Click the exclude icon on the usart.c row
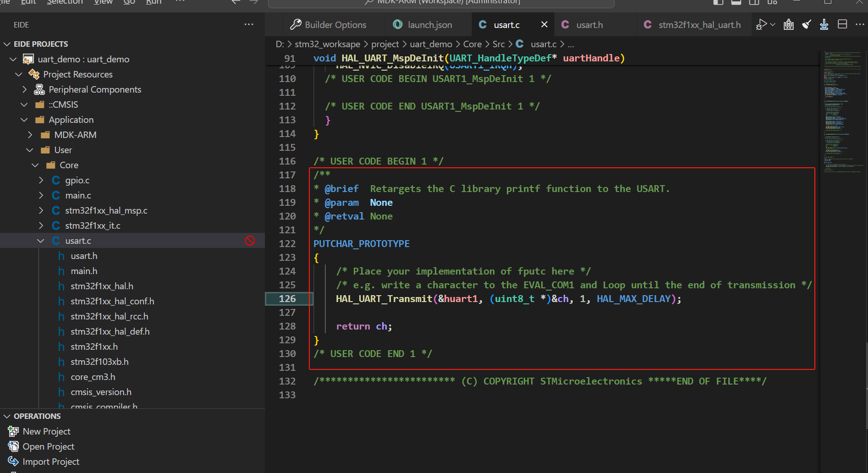Screen dimensions: 868x473 tap(250, 241)
